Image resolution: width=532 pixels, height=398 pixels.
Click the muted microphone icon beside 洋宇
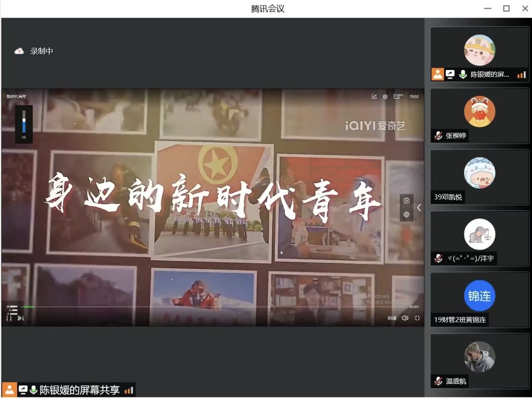pyautogui.click(x=438, y=259)
